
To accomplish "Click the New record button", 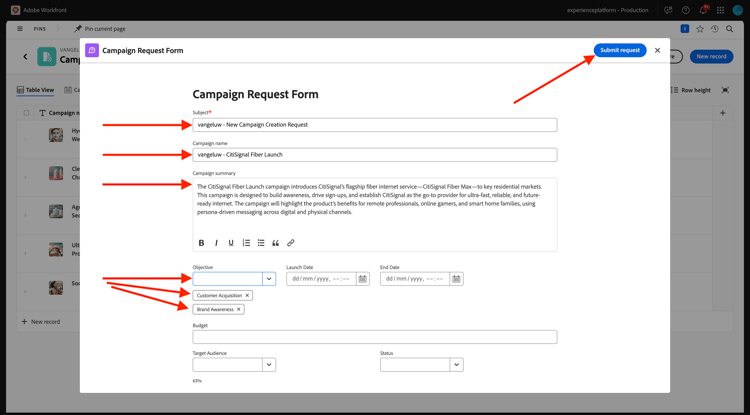I will [711, 56].
